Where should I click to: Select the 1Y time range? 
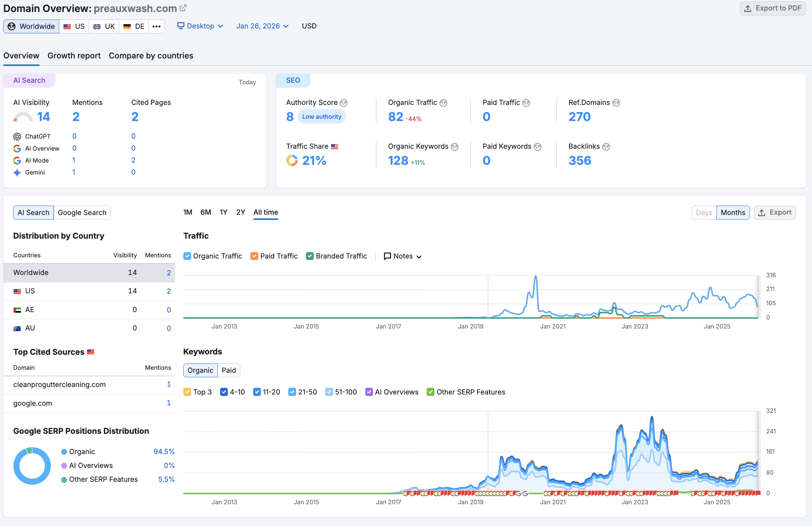click(223, 212)
